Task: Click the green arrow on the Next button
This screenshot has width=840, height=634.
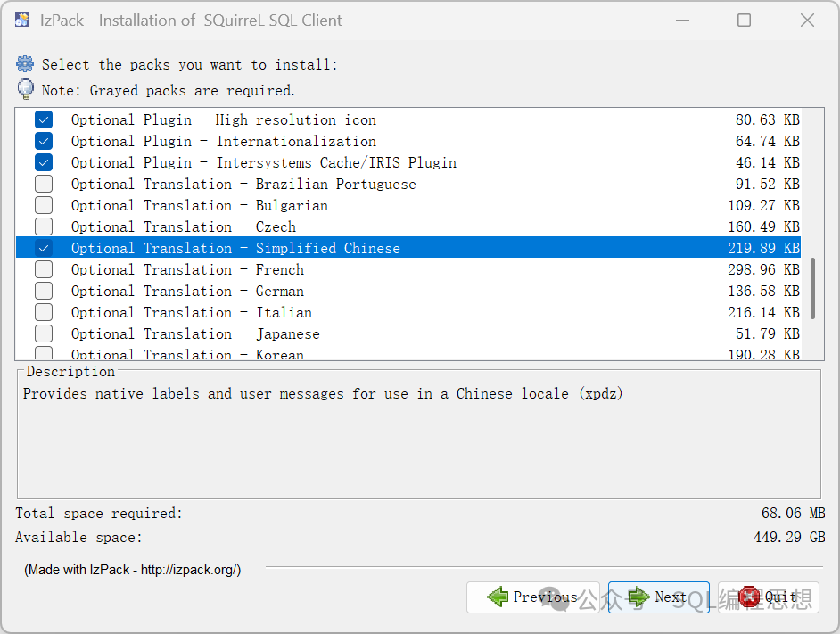Action: 638,597
